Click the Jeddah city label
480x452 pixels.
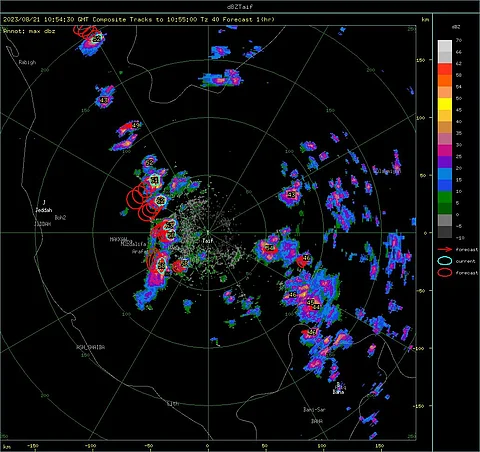coord(44,210)
